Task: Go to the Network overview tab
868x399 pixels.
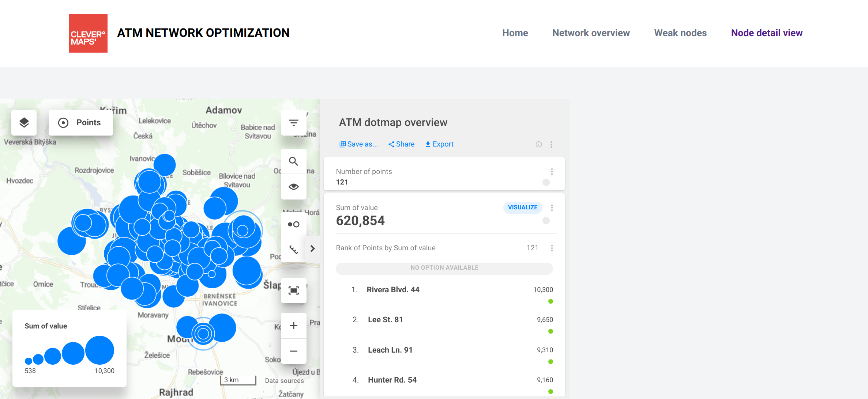Action: coord(591,33)
